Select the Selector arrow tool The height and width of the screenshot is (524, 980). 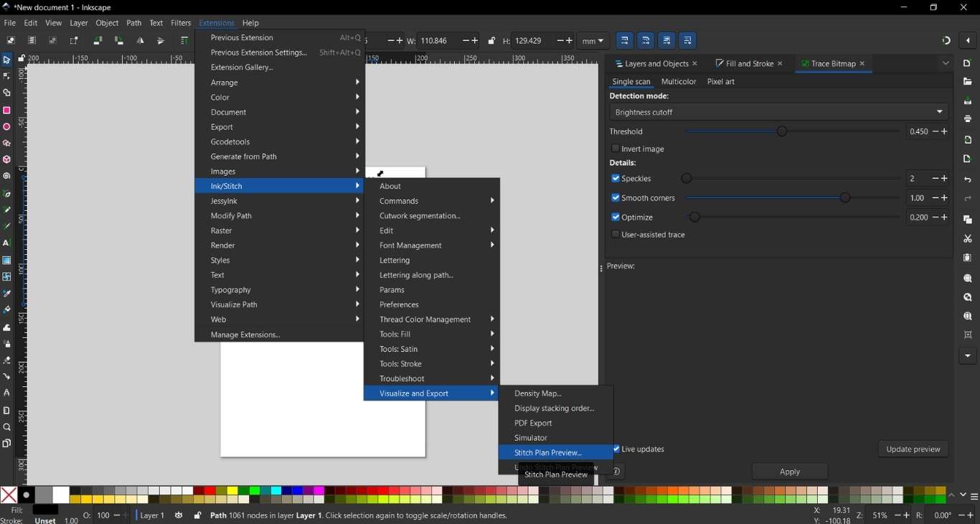pos(7,60)
